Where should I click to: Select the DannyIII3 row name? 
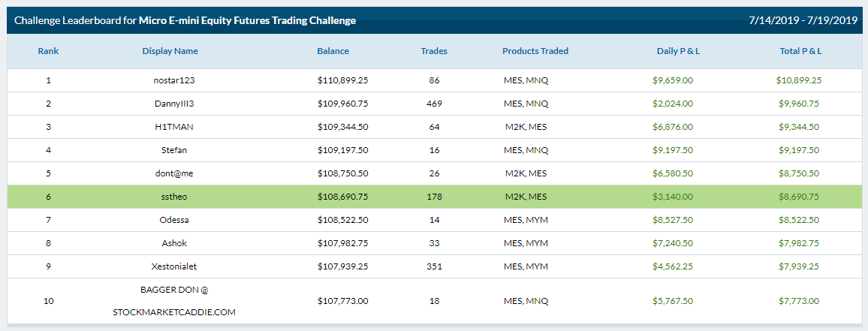(x=173, y=104)
